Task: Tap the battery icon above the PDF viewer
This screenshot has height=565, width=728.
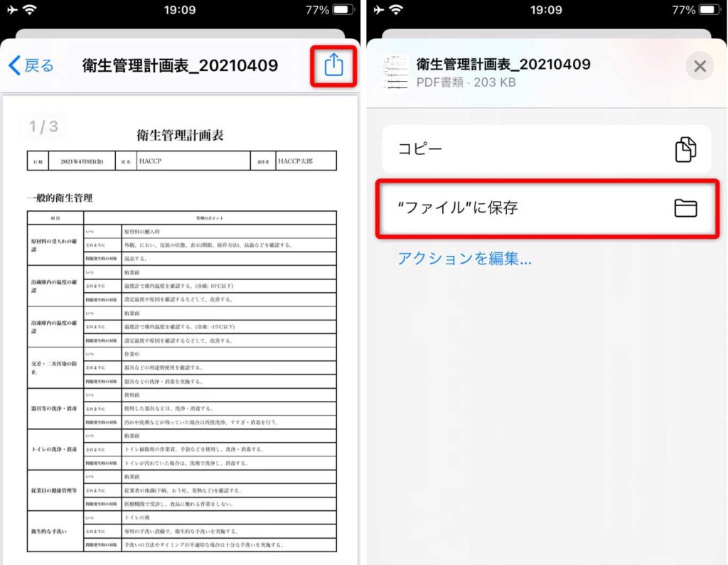Action: click(x=343, y=10)
